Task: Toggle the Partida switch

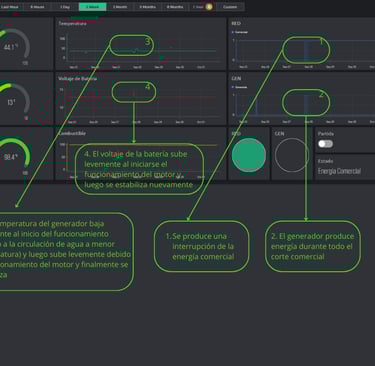Action: coord(325,144)
